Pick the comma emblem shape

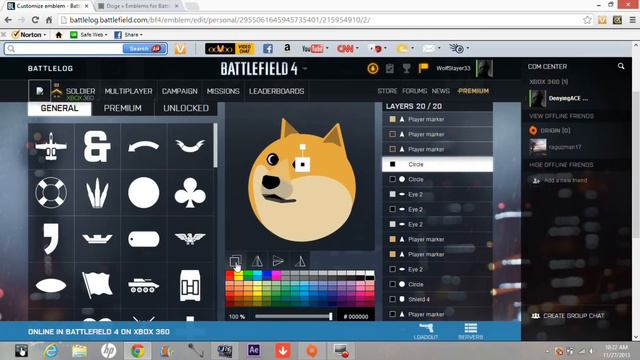coord(51,238)
